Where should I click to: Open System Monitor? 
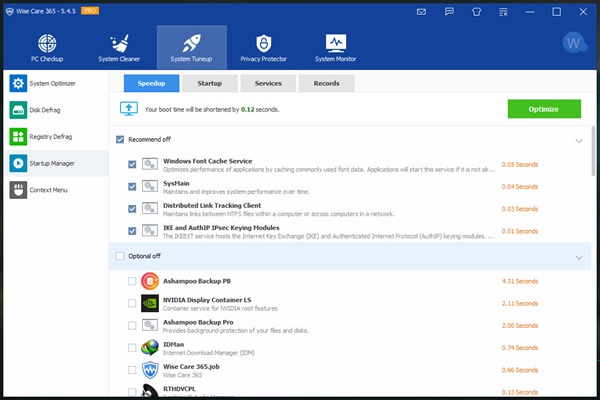coord(335,47)
